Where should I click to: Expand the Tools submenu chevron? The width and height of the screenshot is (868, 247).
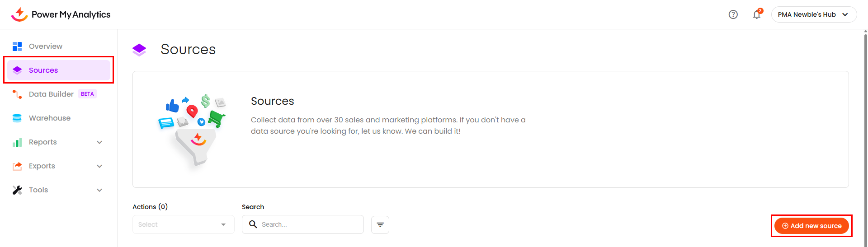click(99, 190)
